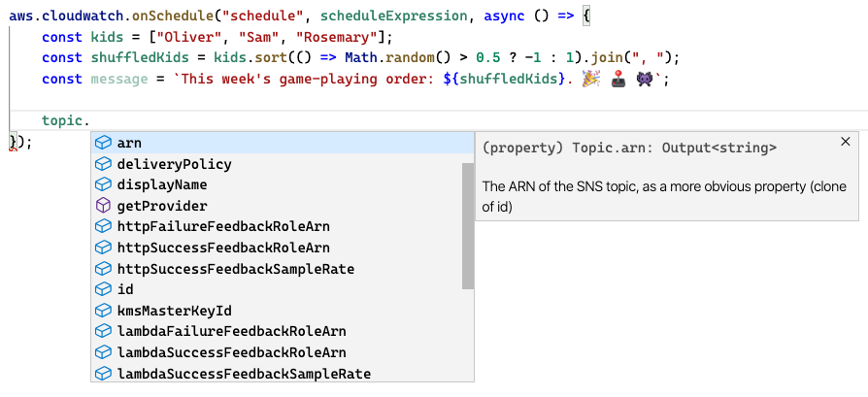The height and width of the screenshot is (397, 868).
Task: Click property icon beside httpSuccessFeedbackRoleArn
Action: (103, 248)
